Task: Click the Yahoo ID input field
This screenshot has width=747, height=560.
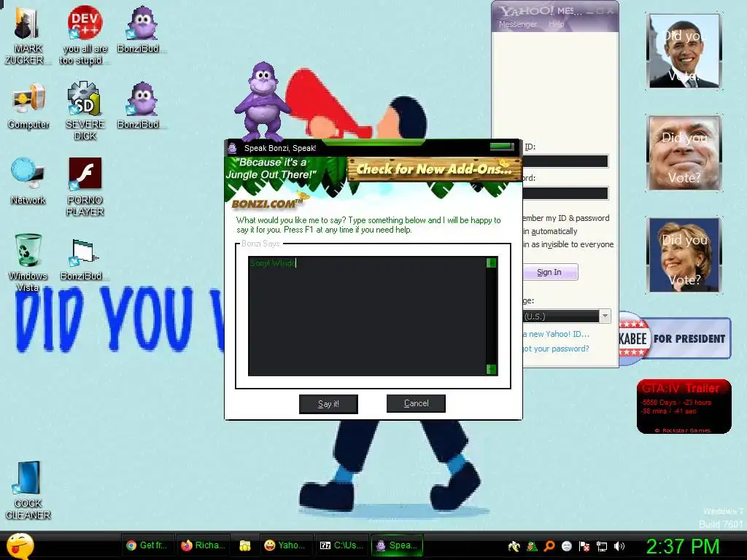Action: tap(565, 161)
